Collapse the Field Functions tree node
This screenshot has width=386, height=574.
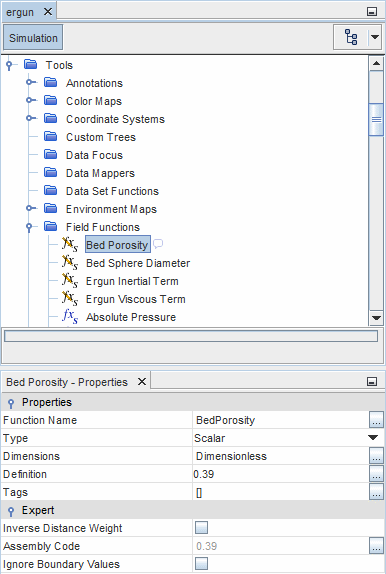[29, 227]
